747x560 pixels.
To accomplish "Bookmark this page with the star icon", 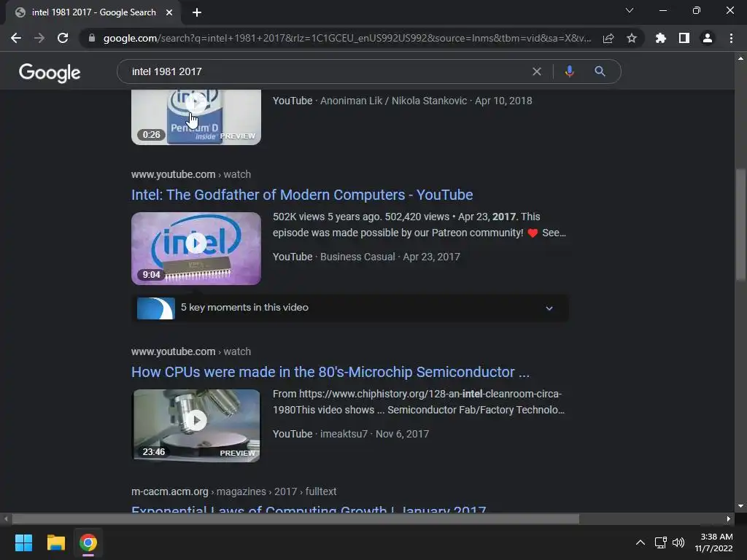I will [632, 38].
